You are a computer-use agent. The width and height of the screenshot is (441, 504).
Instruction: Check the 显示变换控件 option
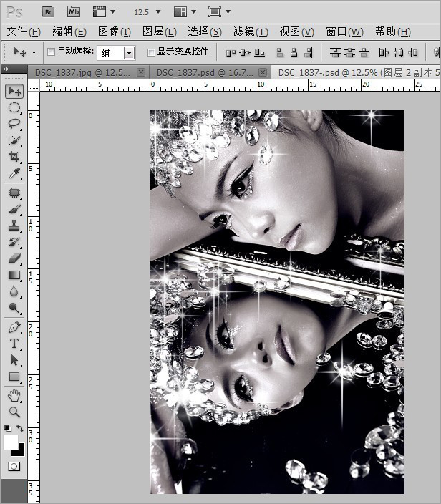(150, 52)
